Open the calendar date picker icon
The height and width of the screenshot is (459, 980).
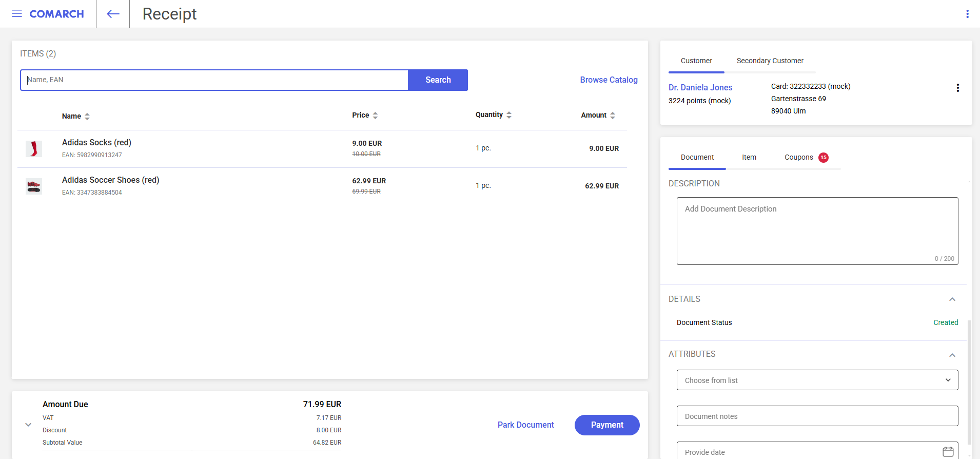948,452
